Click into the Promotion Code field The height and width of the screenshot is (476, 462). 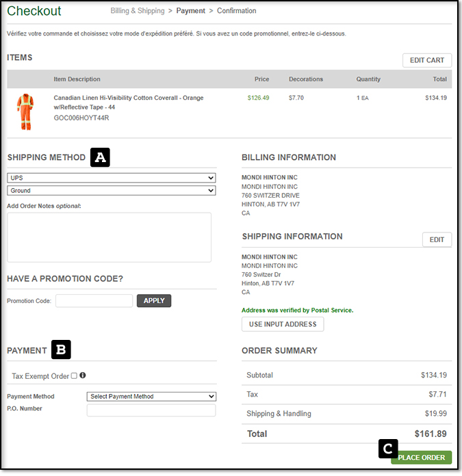coord(94,301)
